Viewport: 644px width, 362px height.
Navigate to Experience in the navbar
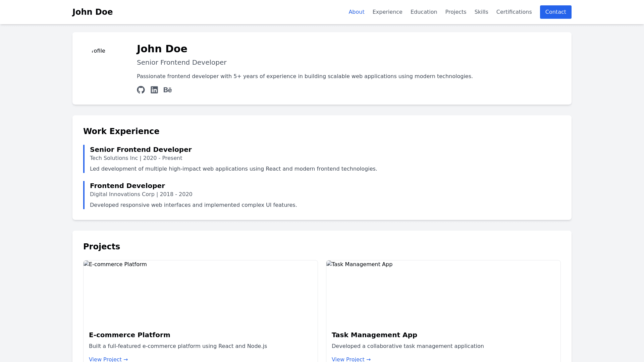coord(387,12)
